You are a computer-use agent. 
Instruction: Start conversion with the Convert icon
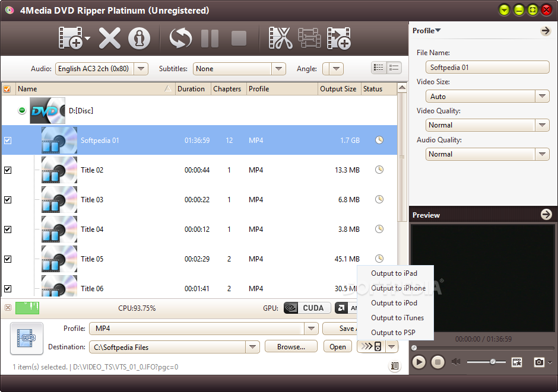point(180,38)
